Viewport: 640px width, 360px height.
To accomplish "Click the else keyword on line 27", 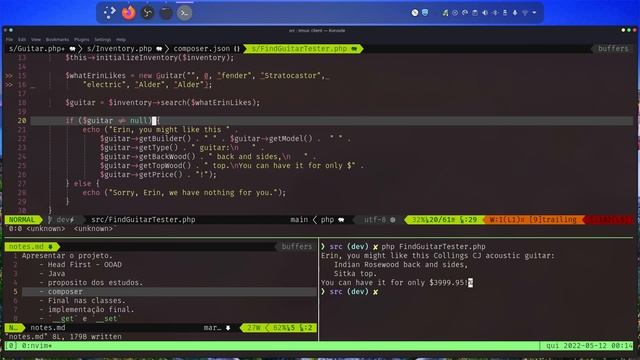I will [x=82, y=184].
